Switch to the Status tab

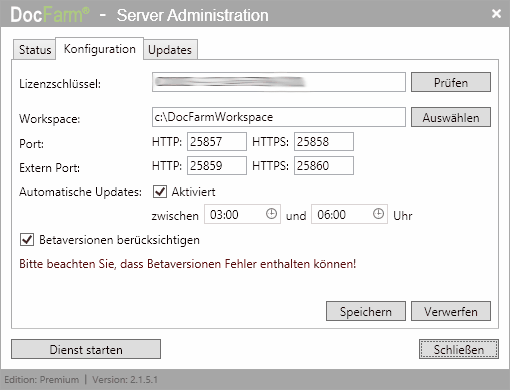click(x=35, y=50)
